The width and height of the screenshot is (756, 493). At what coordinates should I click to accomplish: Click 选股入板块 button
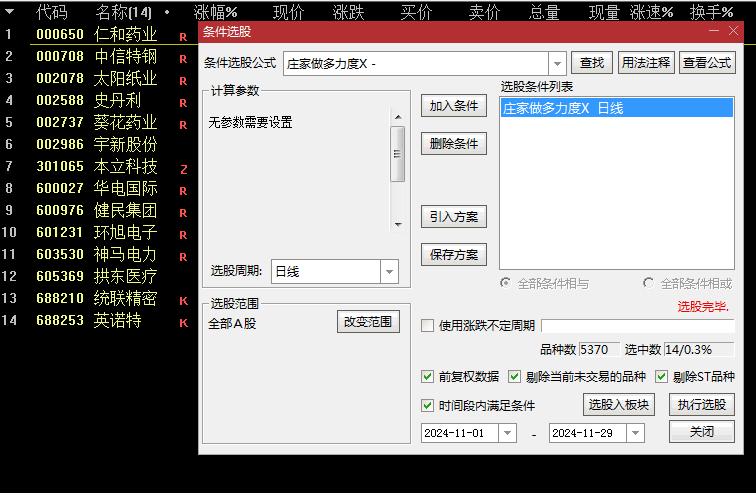pos(619,404)
